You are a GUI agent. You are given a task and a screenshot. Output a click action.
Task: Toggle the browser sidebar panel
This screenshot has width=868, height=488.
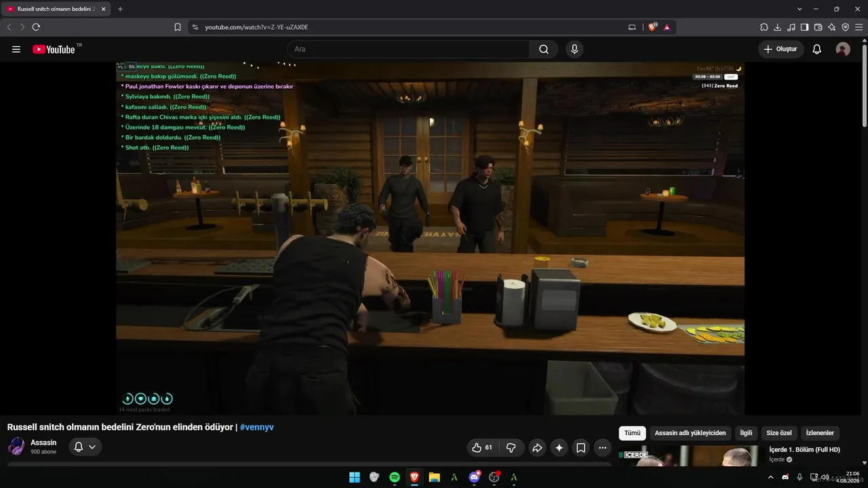[805, 27]
